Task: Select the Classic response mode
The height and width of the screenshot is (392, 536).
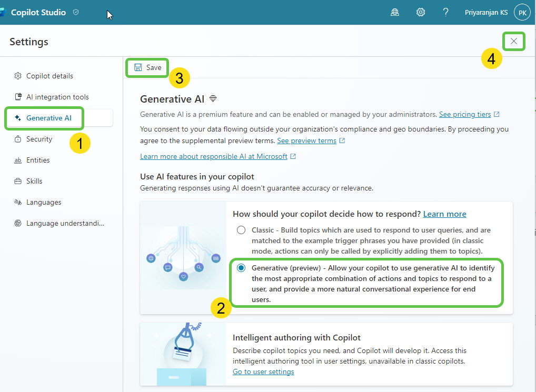Action: point(241,230)
